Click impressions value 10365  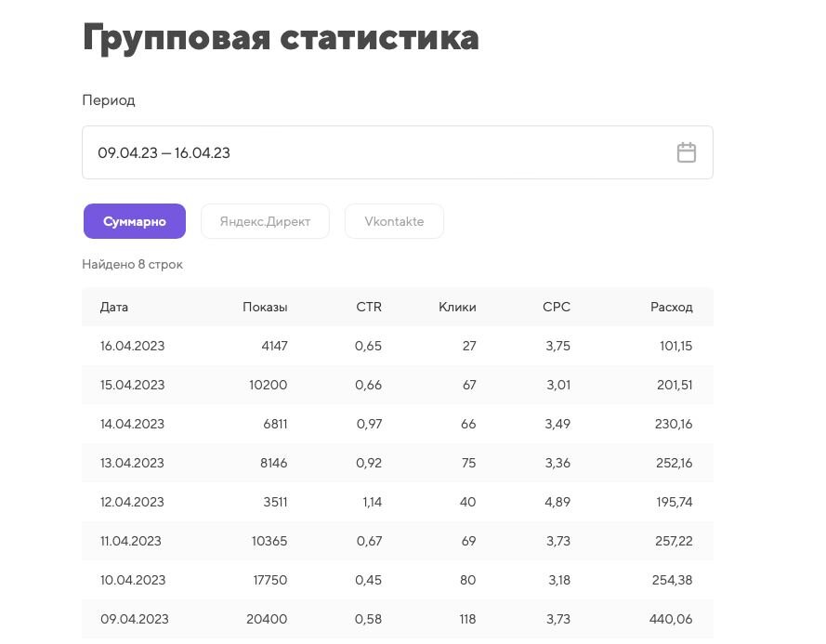pos(269,541)
